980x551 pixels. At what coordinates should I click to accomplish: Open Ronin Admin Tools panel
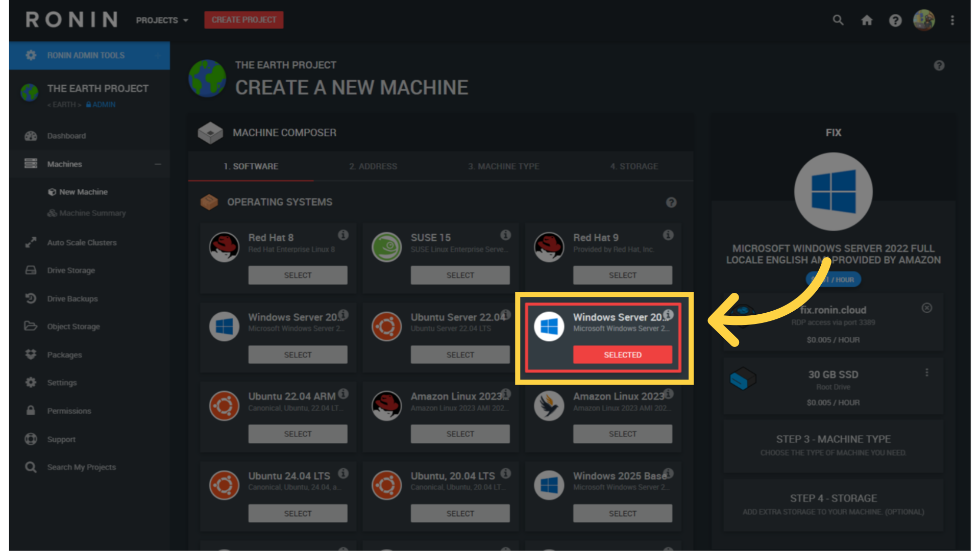90,55
